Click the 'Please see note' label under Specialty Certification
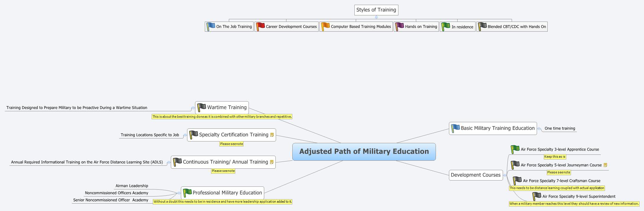The image size is (644, 211). (x=231, y=144)
